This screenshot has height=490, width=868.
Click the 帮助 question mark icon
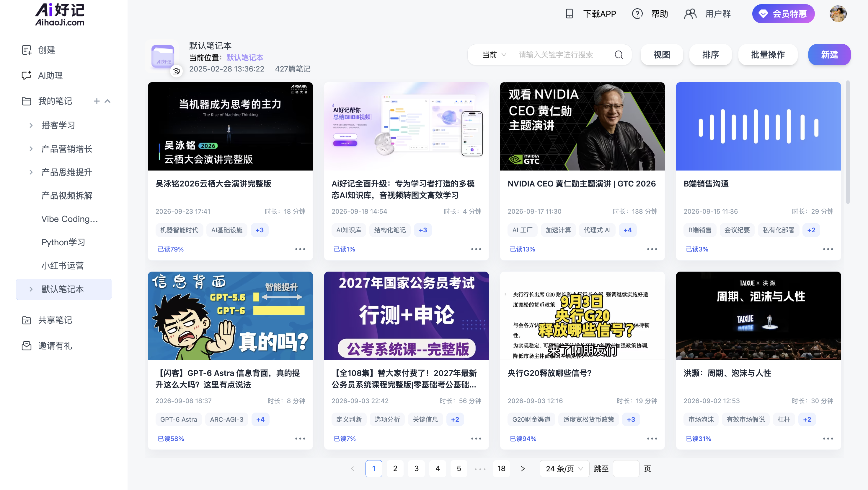pos(637,14)
